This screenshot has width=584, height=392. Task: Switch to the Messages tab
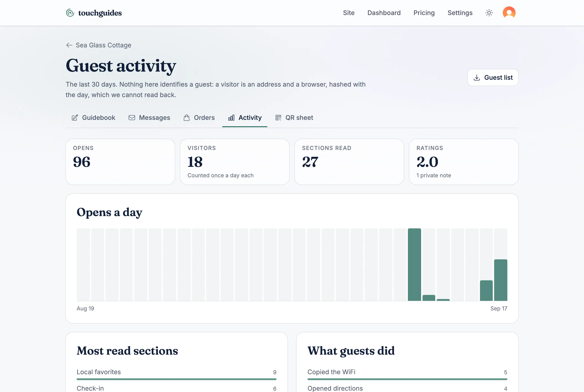click(x=149, y=118)
